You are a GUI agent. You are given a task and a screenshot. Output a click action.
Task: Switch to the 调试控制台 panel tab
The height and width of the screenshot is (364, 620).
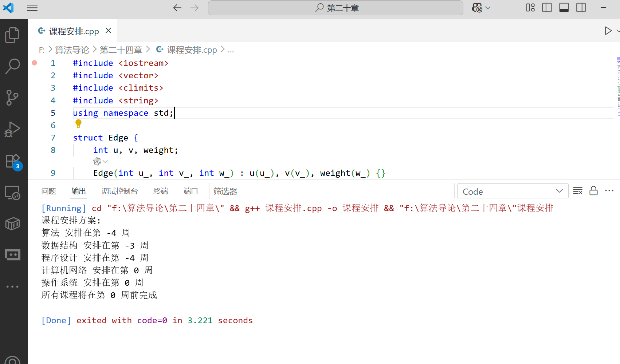tap(119, 191)
